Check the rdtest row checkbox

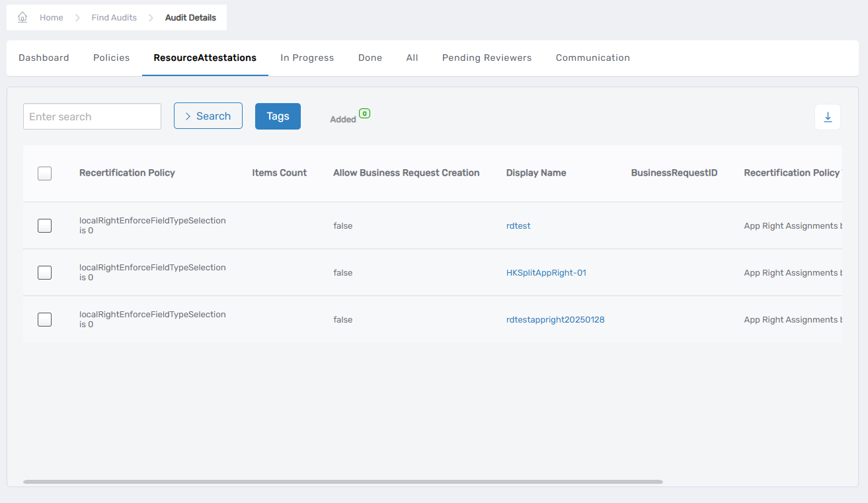tap(44, 226)
